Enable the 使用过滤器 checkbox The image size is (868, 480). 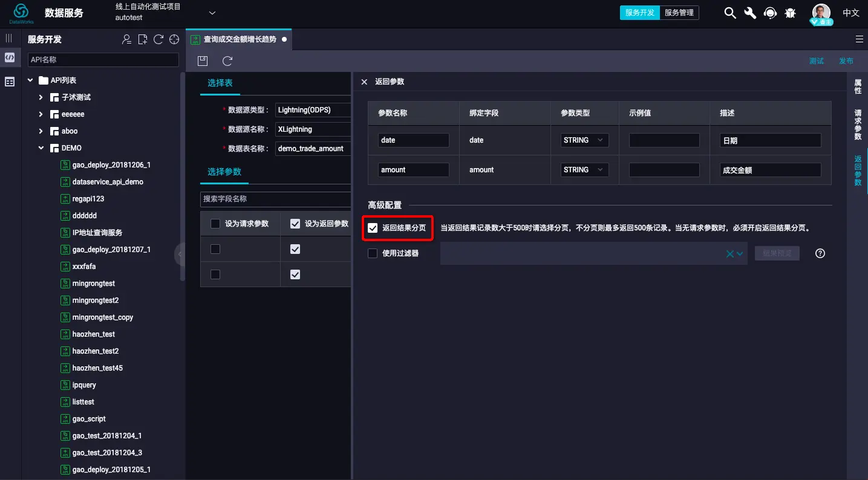373,253
